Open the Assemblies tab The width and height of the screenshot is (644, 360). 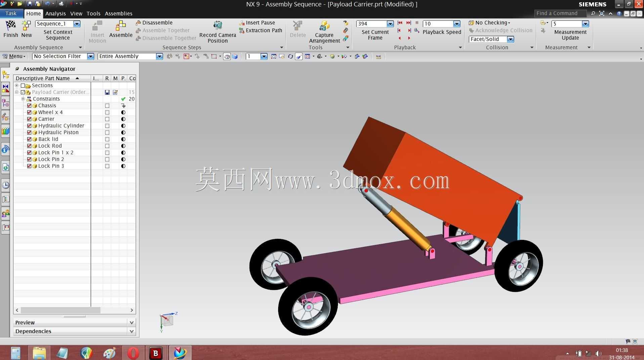[x=119, y=13]
